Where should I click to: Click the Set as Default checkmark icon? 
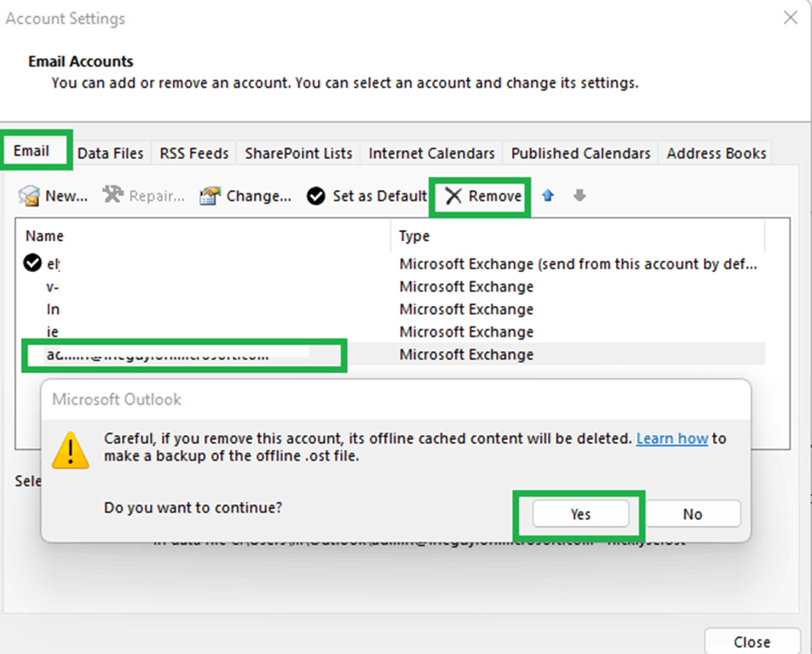(x=316, y=196)
